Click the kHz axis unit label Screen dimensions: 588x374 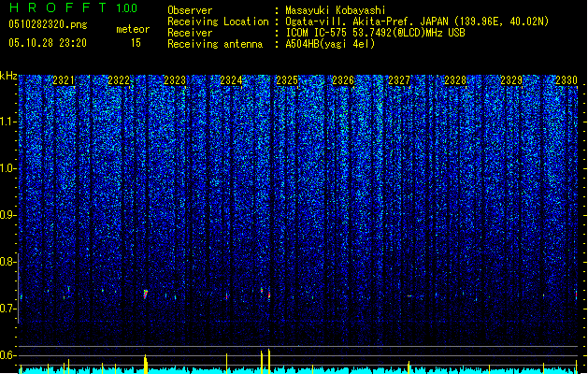(x=8, y=76)
